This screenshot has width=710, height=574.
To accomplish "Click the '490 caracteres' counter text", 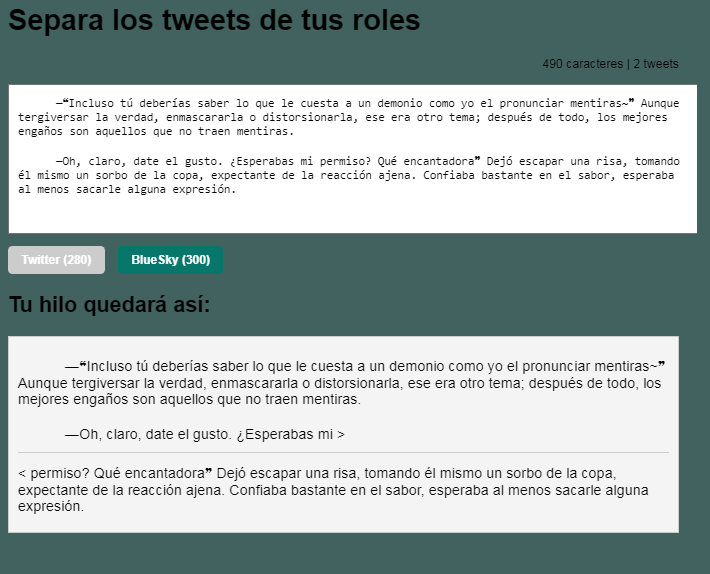I will point(582,64).
